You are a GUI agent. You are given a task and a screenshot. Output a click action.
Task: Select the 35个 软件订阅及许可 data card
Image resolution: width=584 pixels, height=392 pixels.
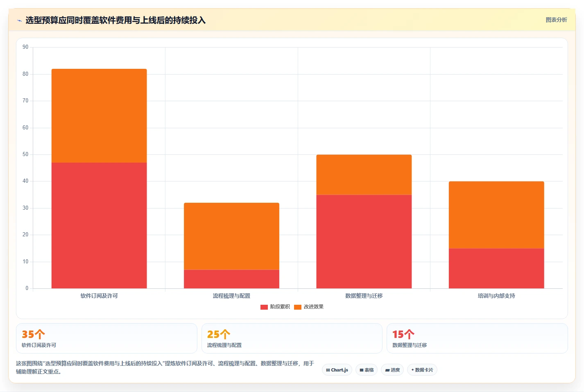(106, 338)
